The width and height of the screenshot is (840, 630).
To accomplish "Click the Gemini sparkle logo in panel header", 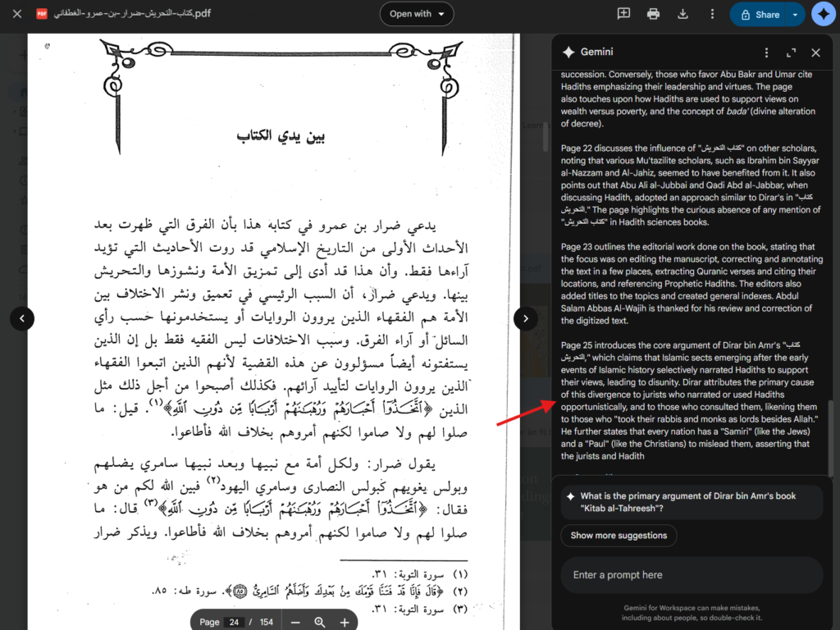I will [568, 52].
